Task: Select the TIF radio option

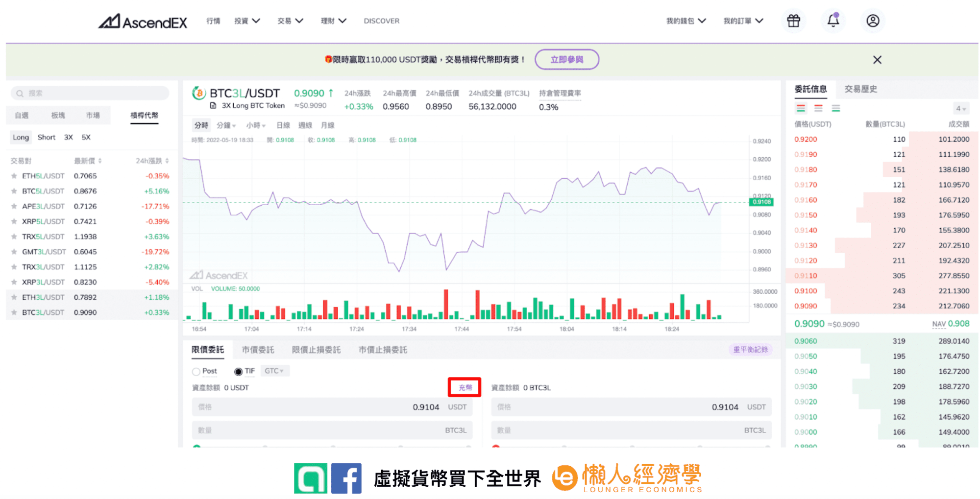Action: click(238, 372)
